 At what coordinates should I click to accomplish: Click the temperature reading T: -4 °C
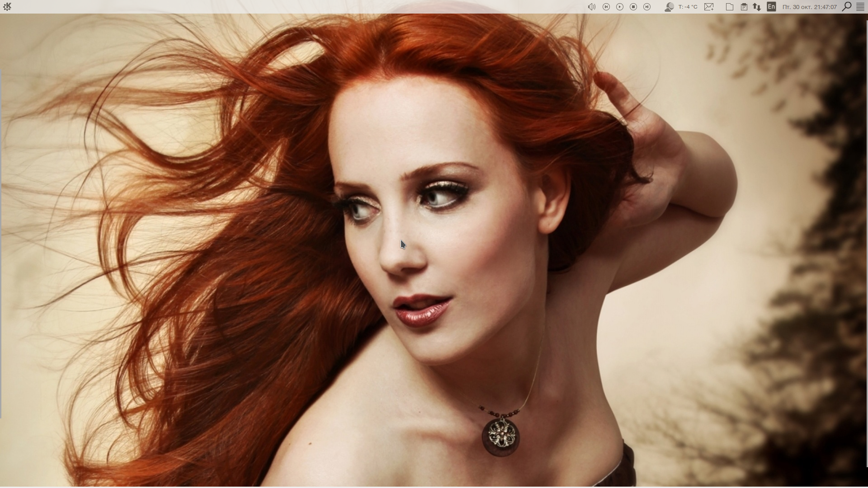click(x=688, y=7)
